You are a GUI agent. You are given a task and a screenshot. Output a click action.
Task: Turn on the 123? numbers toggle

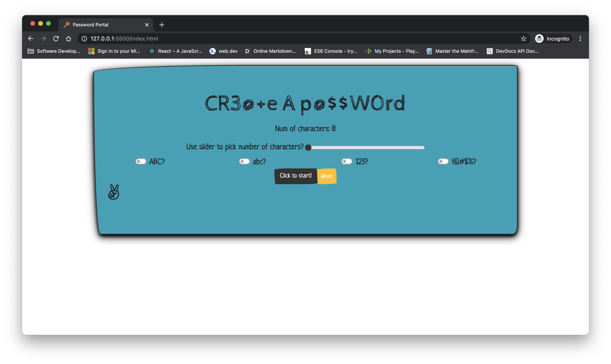click(x=347, y=161)
